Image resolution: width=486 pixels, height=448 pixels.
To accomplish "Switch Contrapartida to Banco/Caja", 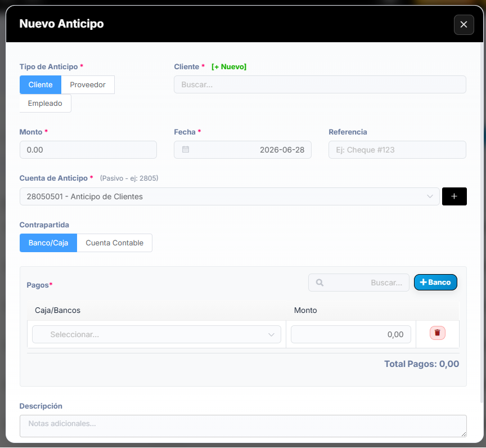I will pyautogui.click(x=48, y=243).
